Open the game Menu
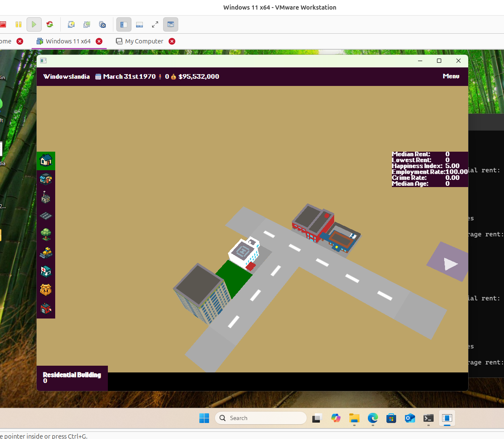Screen dimensions: 504x439 (451, 76)
